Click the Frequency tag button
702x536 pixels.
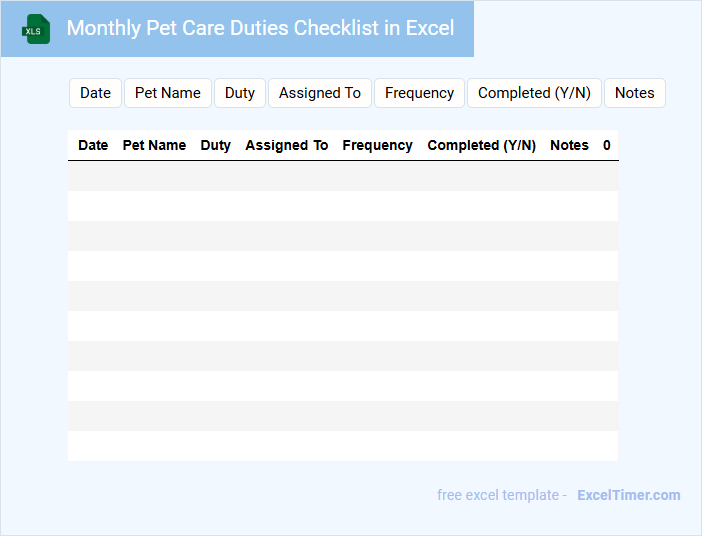pos(419,93)
